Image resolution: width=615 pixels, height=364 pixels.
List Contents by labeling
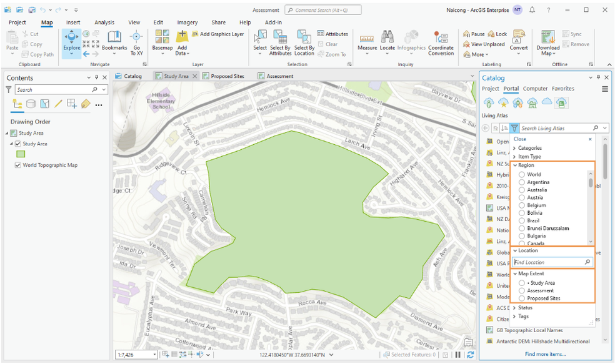pyautogui.click(x=86, y=104)
